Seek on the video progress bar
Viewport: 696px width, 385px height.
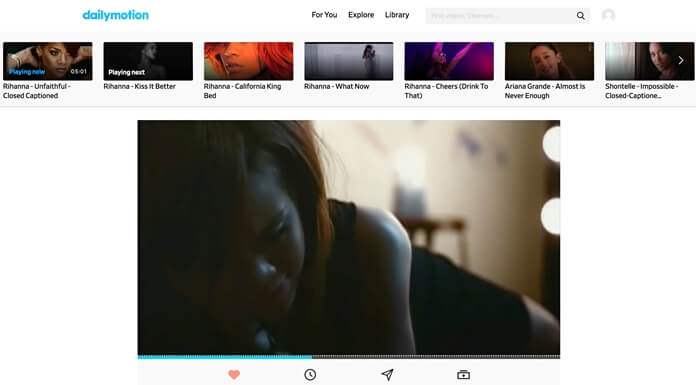(x=349, y=357)
